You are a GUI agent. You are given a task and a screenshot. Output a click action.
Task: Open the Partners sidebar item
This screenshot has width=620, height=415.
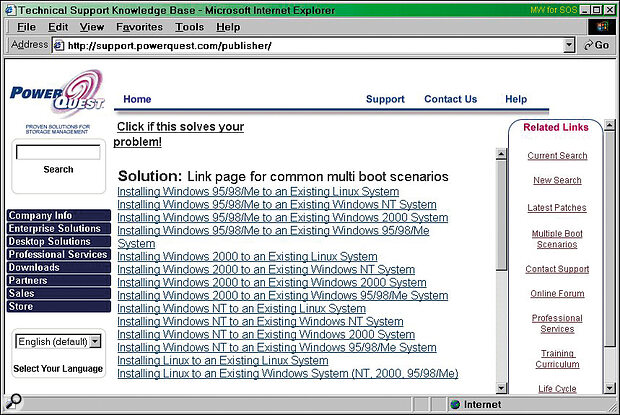[x=59, y=281]
